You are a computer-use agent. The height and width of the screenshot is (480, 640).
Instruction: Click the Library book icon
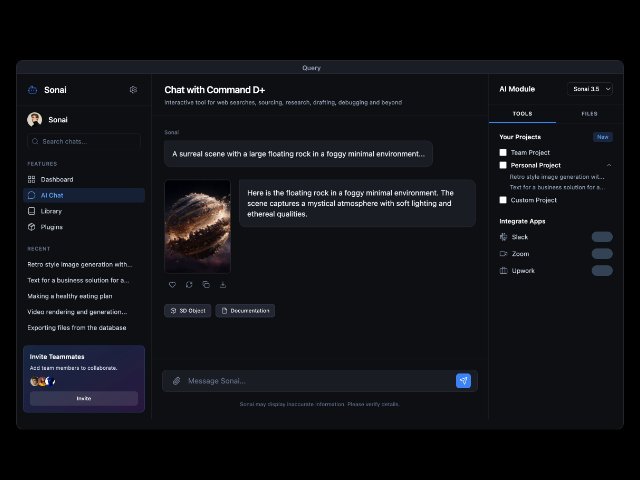point(31,211)
